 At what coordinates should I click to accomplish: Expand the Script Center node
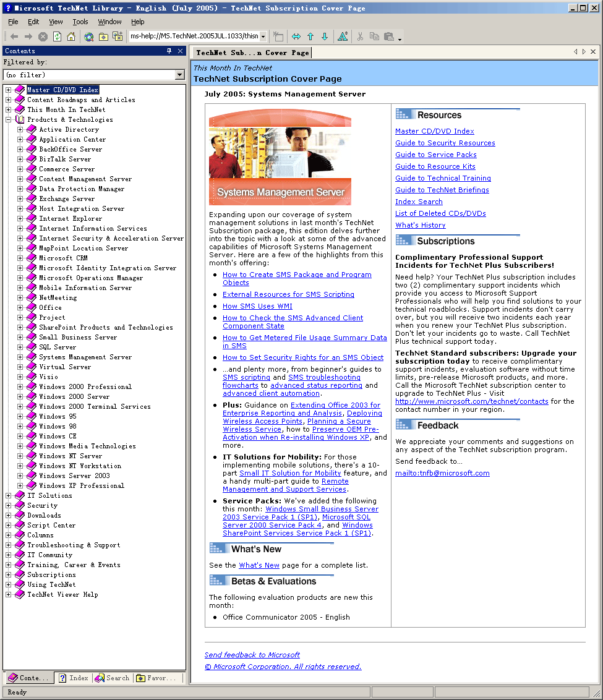(x=9, y=525)
